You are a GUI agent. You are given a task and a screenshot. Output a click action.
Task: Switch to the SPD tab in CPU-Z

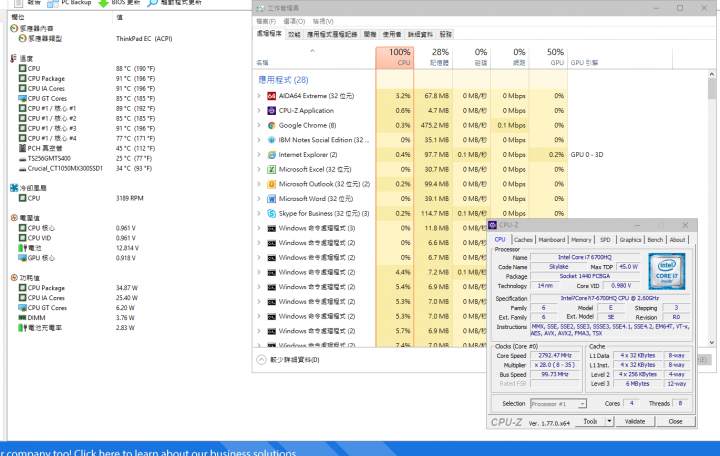605,240
